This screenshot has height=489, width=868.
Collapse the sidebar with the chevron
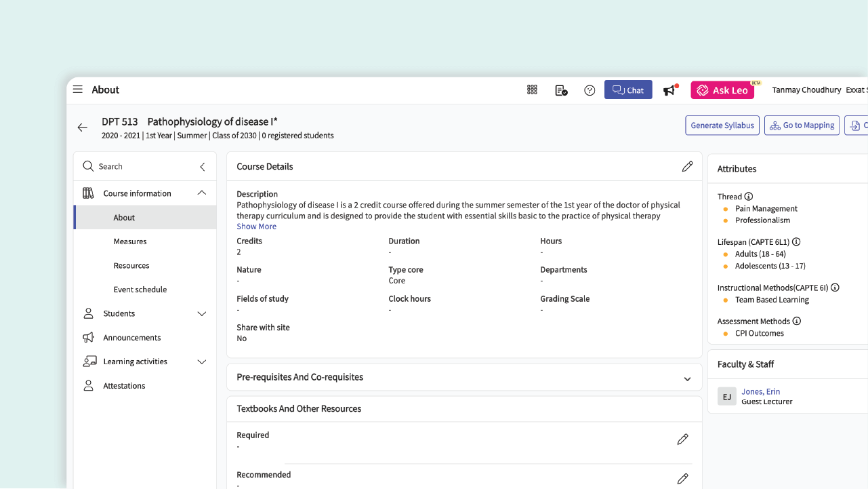pyautogui.click(x=203, y=166)
